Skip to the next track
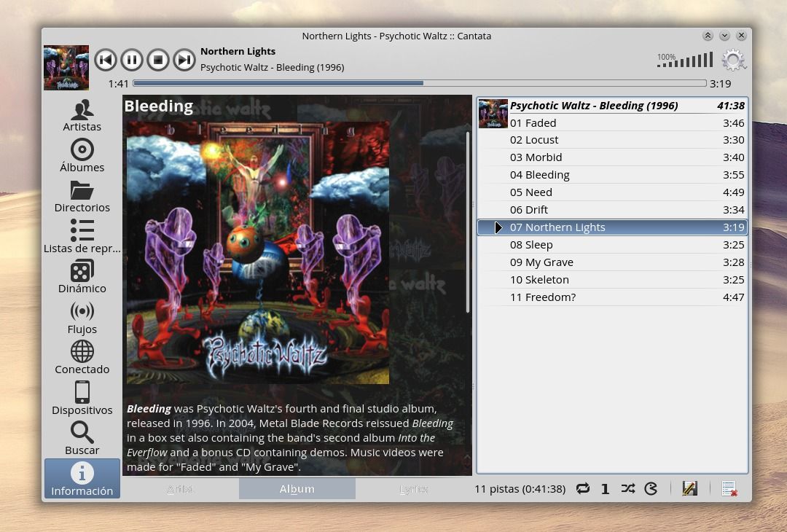 click(x=184, y=60)
